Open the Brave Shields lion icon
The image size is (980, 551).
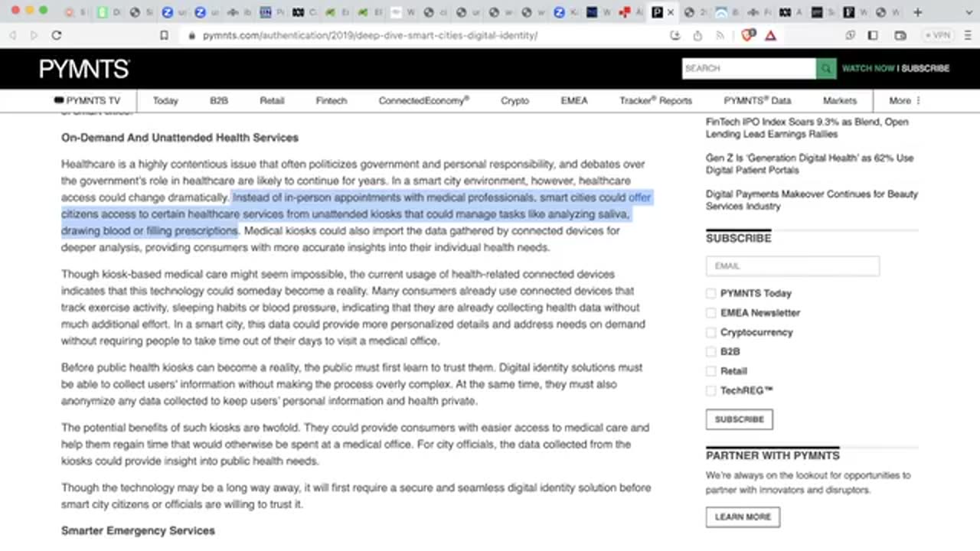(749, 35)
